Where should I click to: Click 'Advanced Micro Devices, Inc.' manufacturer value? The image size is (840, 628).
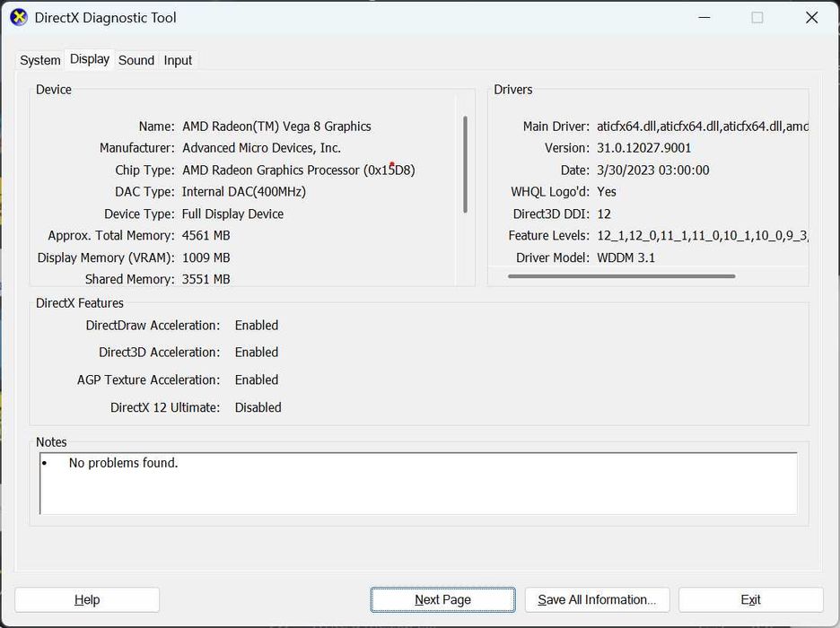tap(261, 148)
